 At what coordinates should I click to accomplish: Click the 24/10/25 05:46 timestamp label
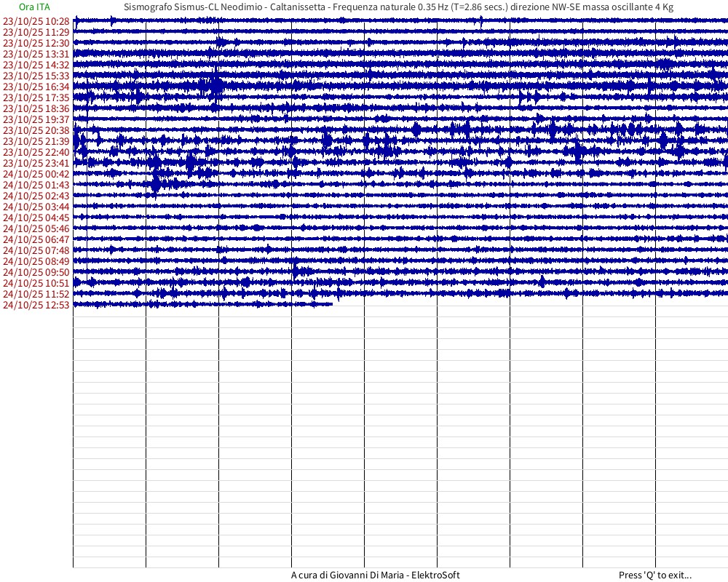tap(36, 228)
